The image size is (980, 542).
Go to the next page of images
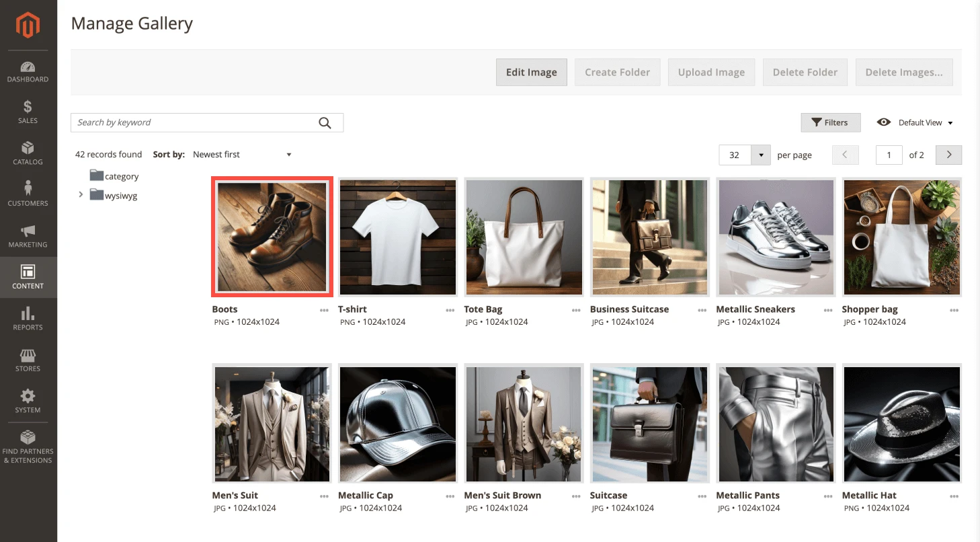(x=948, y=155)
